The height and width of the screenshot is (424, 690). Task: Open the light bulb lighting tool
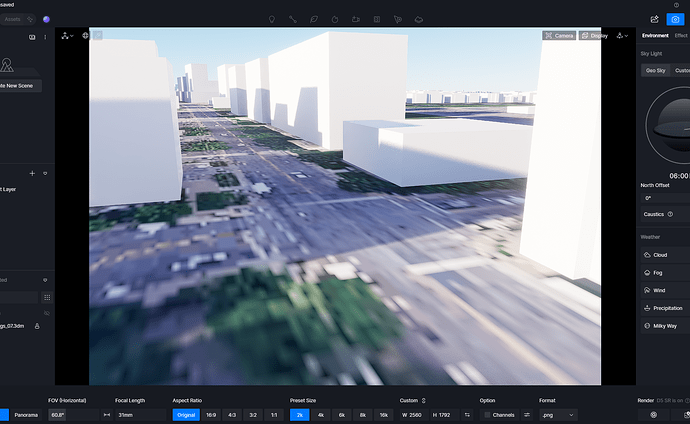(272, 19)
